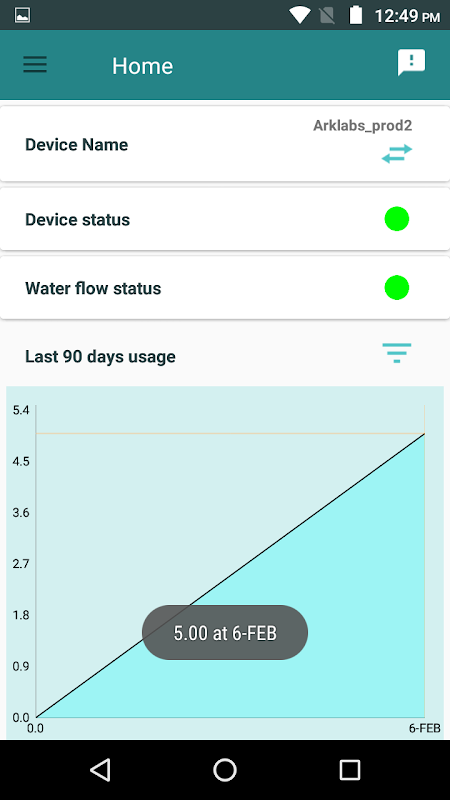This screenshot has width=450, height=800.
Task: Tap the Android back navigation button
Action: click(x=101, y=769)
